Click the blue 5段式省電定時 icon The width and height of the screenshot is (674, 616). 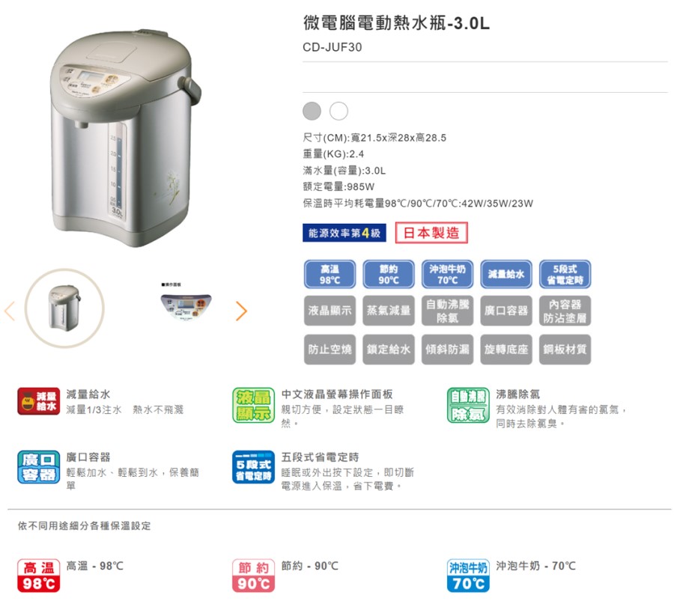coord(254,467)
